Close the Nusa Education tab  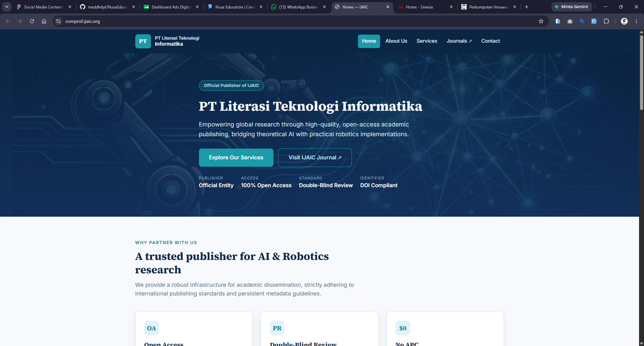click(261, 7)
